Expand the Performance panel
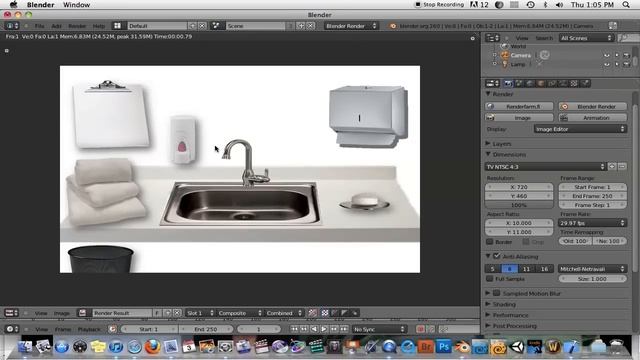The height and width of the screenshot is (360, 640). coord(507,315)
